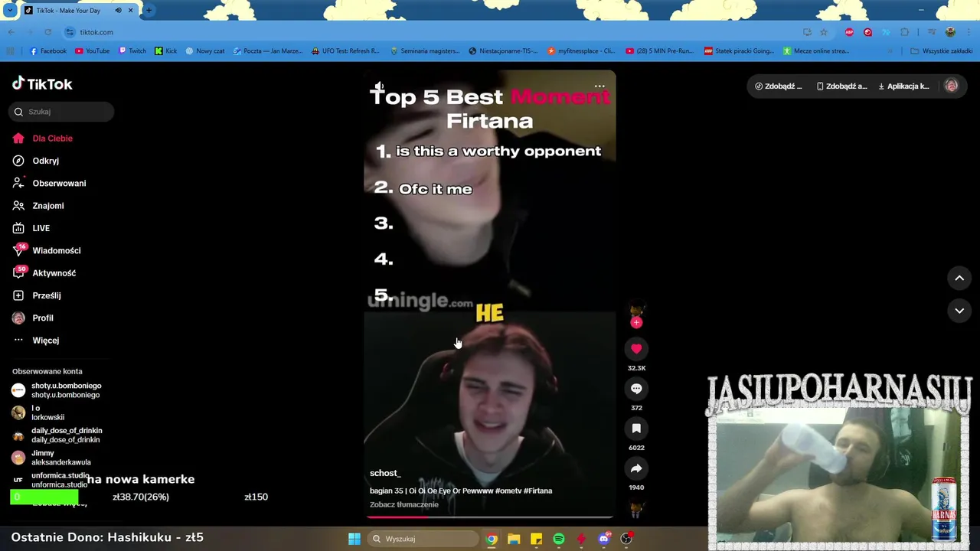This screenshot has width=980, height=551.
Task: Open Kick bookmark
Action: point(165,51)
